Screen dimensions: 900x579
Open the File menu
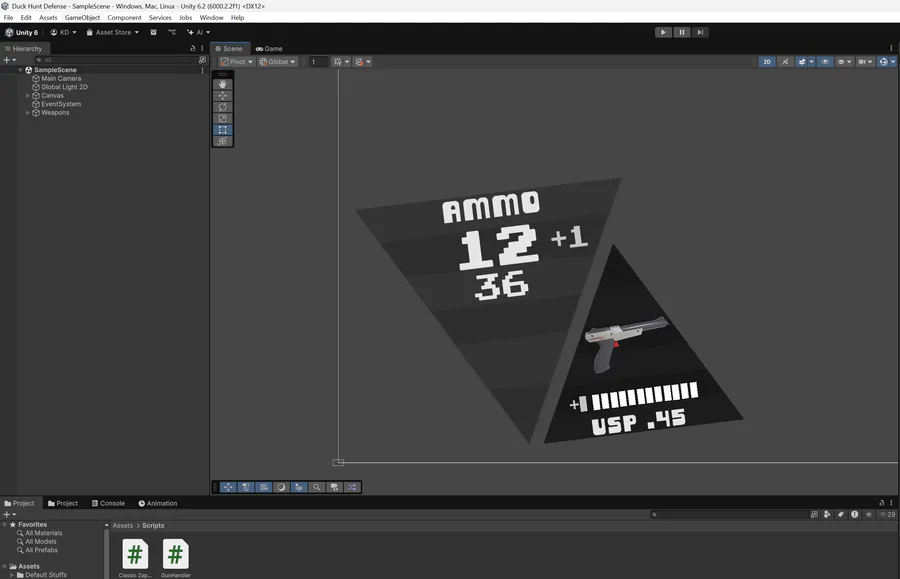click(x=9, y=18)
